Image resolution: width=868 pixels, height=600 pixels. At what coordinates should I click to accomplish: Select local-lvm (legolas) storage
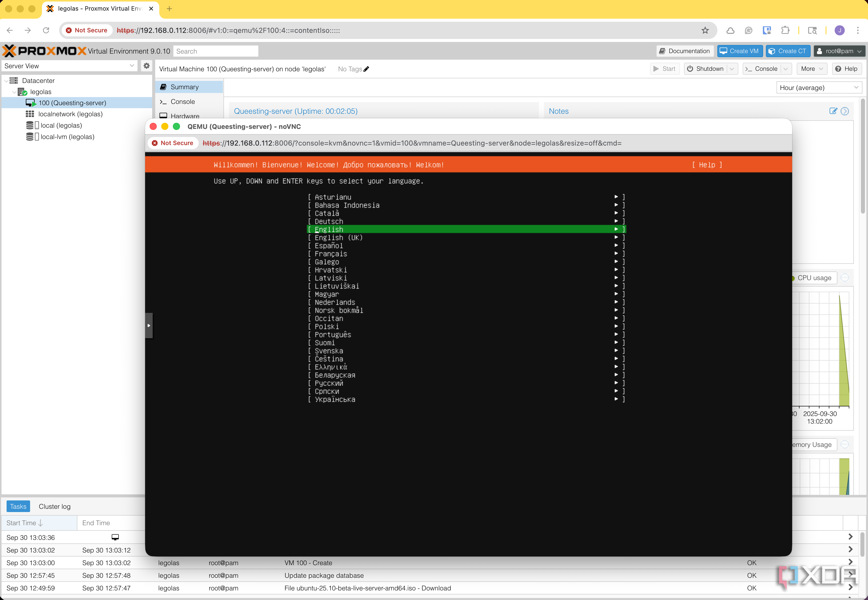click(x=67, y=136)
